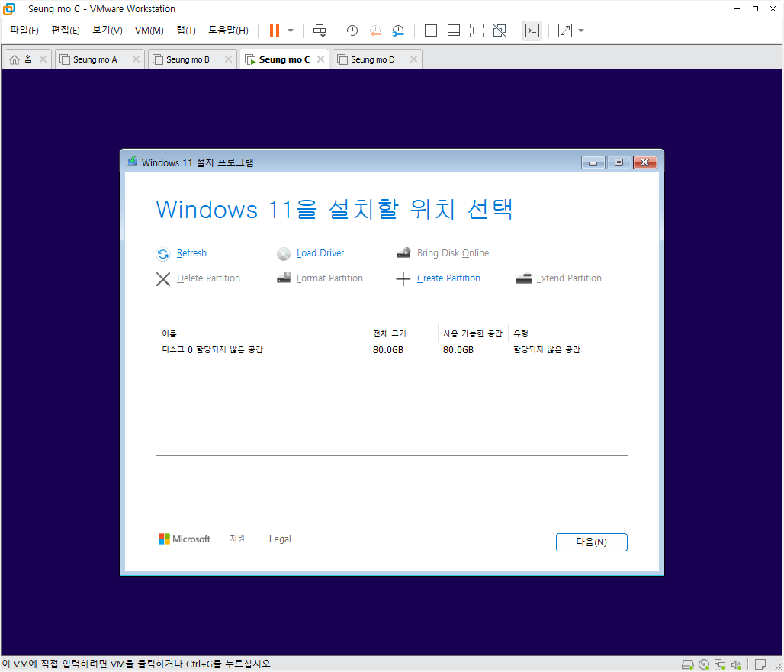The image size is (784, 672).
Task: Click the Microsoft logo
Action: point(185,539)
